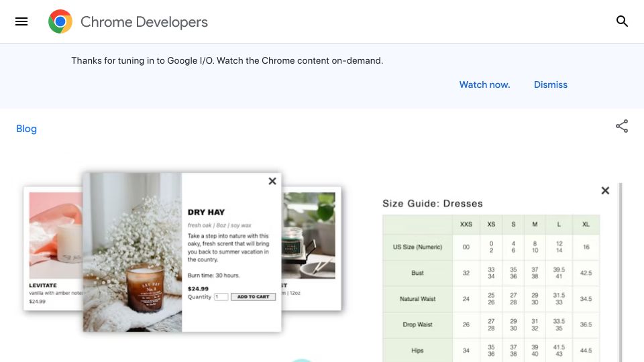Click the '36.5' Drop Waist cell
644x362 pixels.
586,324
